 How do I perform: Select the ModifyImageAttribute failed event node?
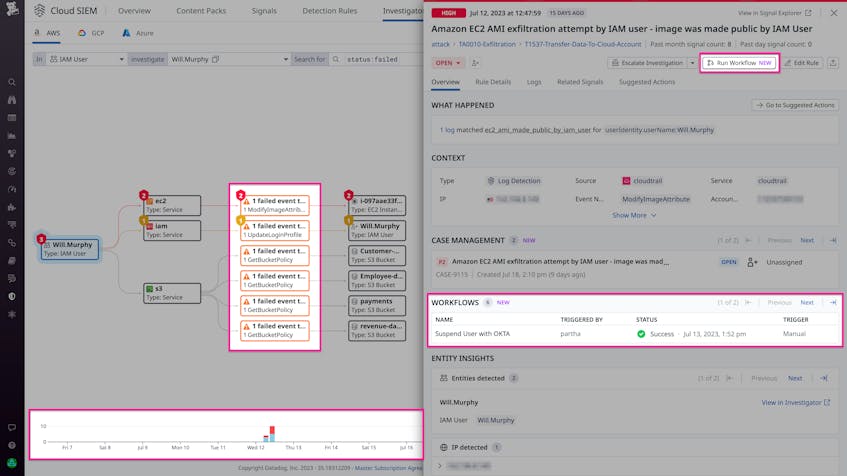275,205
